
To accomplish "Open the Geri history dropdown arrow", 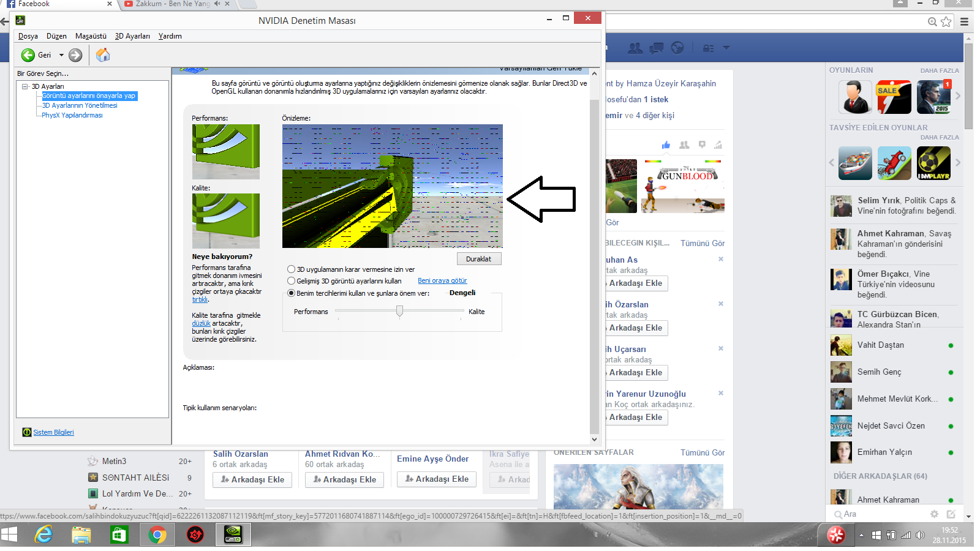I will tap(61, 55).
